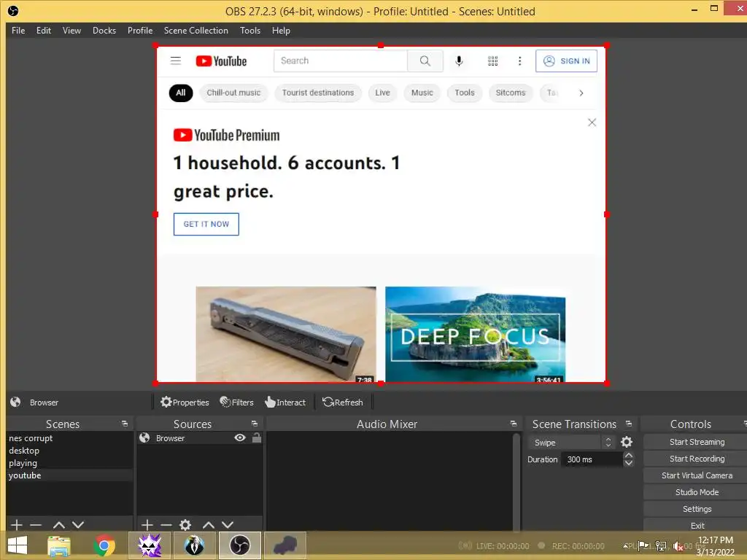
Task: Move the source up in Sources
Action: click(x=208, y=525)
